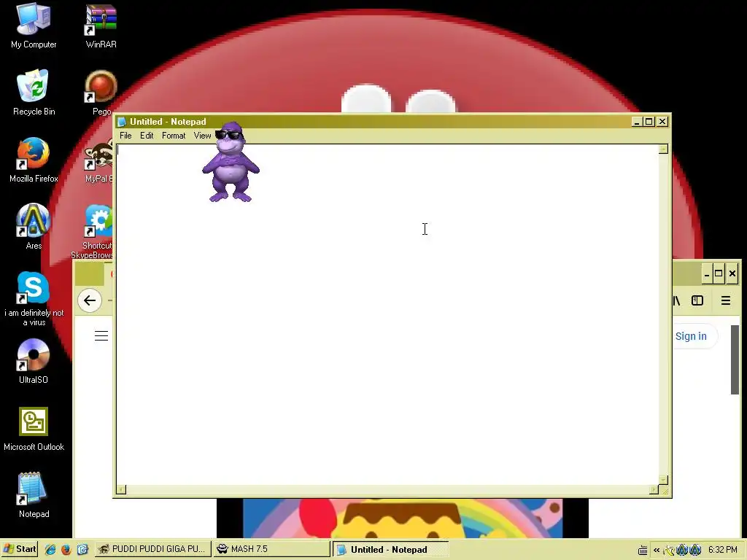Select the Mozilla Firefox desktop shortcut
This screenshot has height=560, width=747.
pos(34,160)
